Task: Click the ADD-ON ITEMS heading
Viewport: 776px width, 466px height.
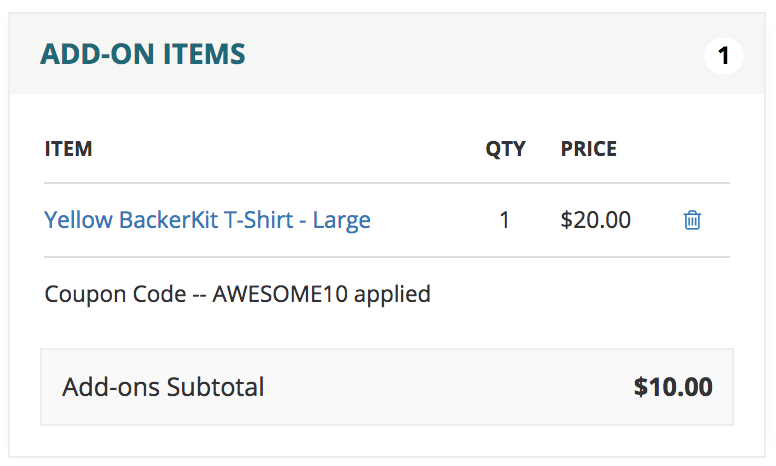Action: 143,54
